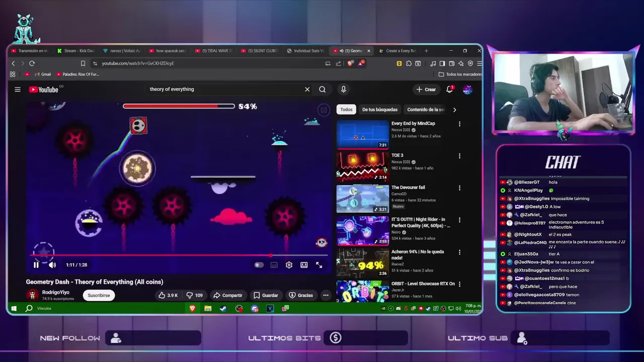Open options for the 'Acheron 94%' video
This screenshot has height=362, width=644.
point(459,252)
